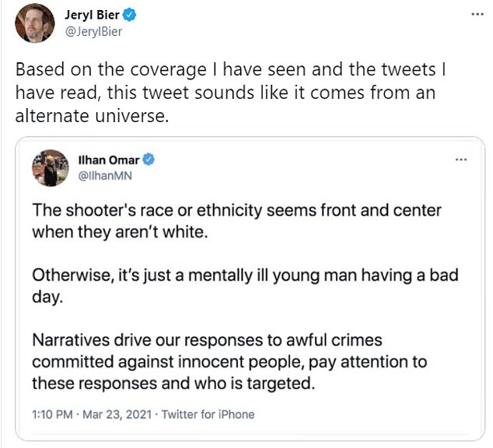Viewport: 493px width, 448px height.
Task: Expand the quoted tweet's three-dot menu
Action: coord(461,159)
